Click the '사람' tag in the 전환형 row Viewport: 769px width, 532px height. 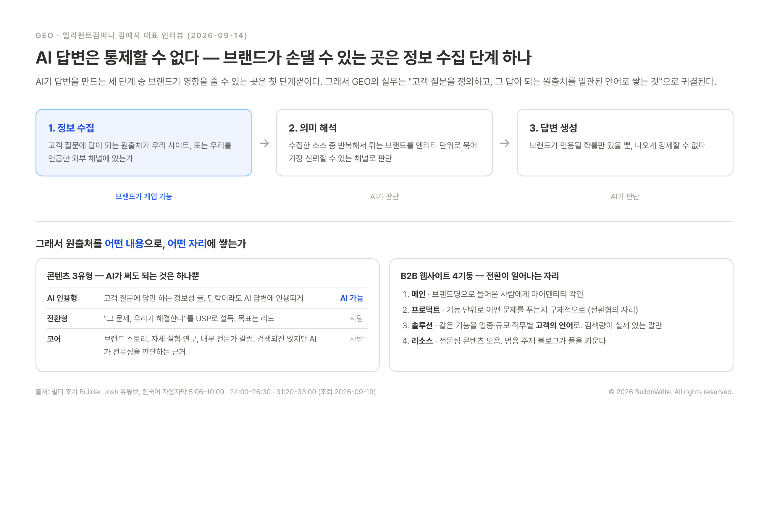tap(356, 318)
